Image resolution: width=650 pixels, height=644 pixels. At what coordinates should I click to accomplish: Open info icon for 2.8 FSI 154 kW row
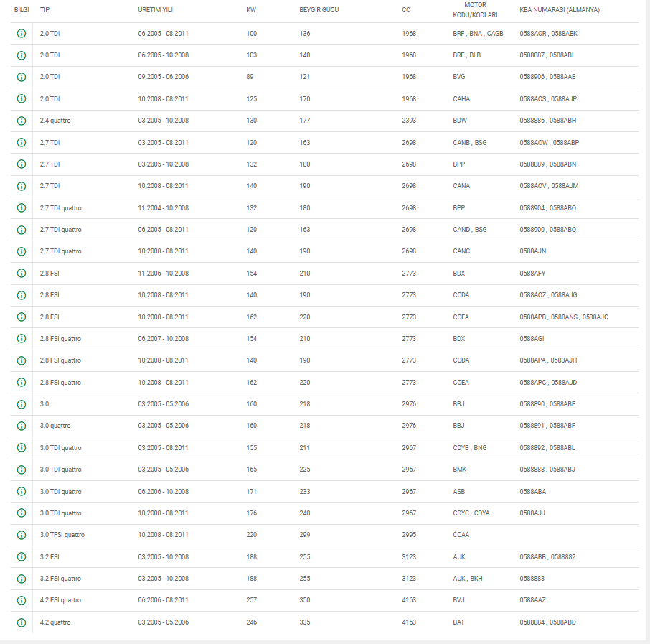(21, 274)
